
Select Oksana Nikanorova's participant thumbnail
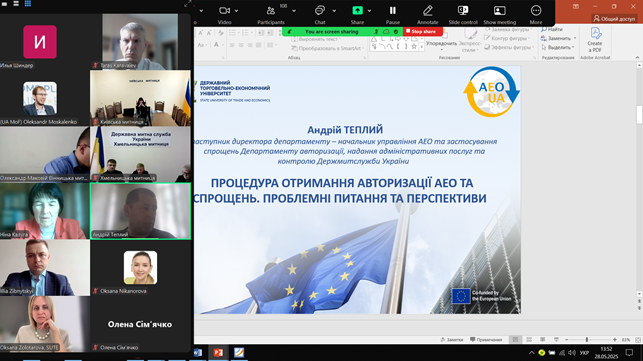pyautogui.click(x=140, y=268)
